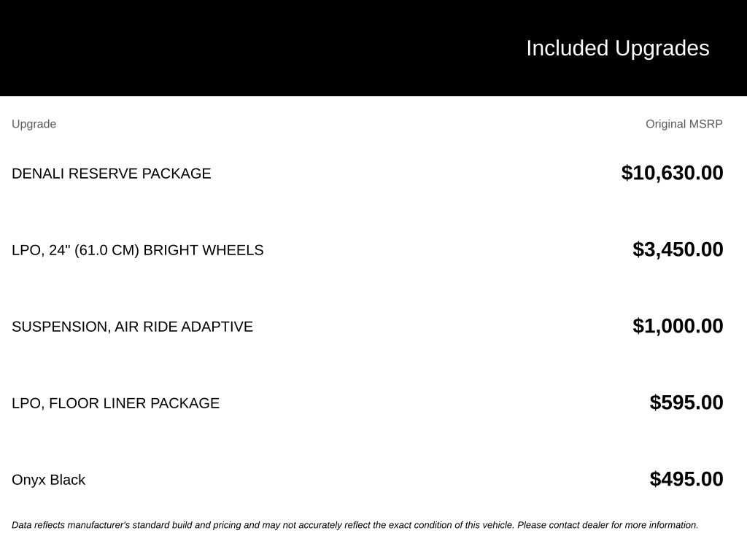Screen dimensions: 747x560
Task: Select Suspension, Air Ride Adaptive entry
Action: (133, 327)
